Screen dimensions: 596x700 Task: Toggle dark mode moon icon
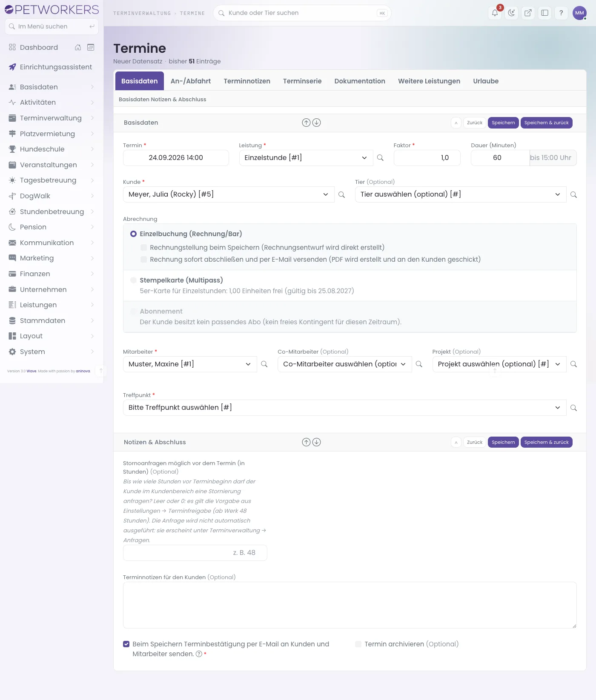click(511, 13)
